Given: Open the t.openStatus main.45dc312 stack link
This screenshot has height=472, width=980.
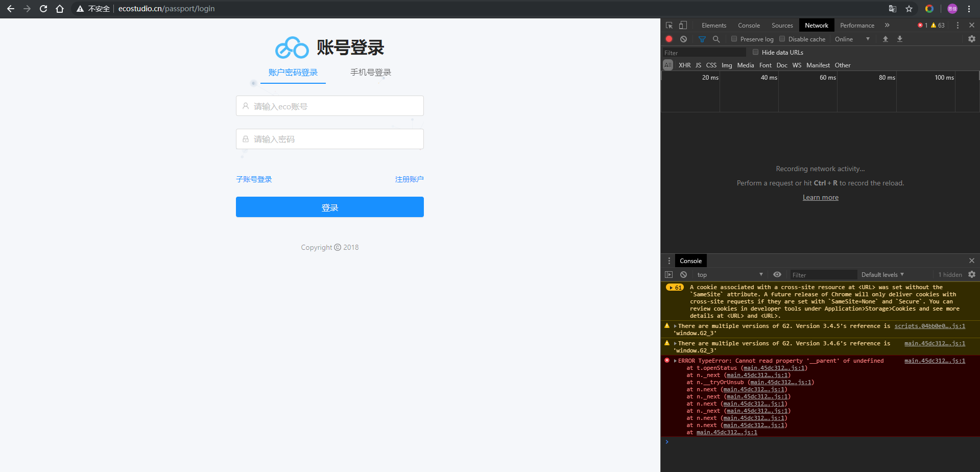Looking at the screenshot, I should [774, 368].
